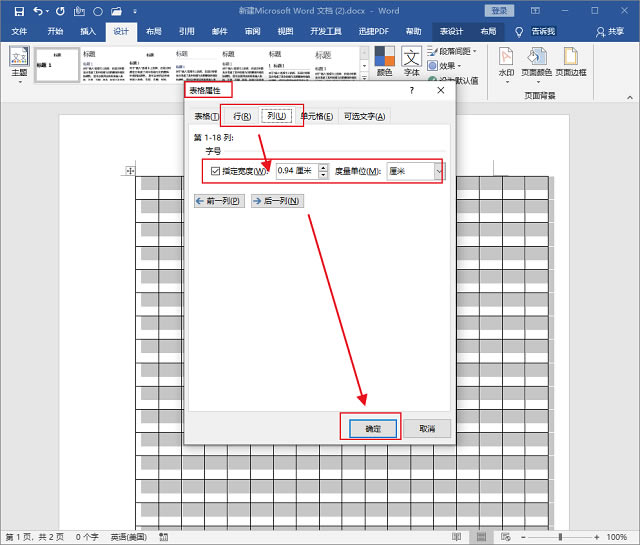This screenshot has width=640, height=545.
Task: Click the macro recording icon in status bar
Action: 164,537
